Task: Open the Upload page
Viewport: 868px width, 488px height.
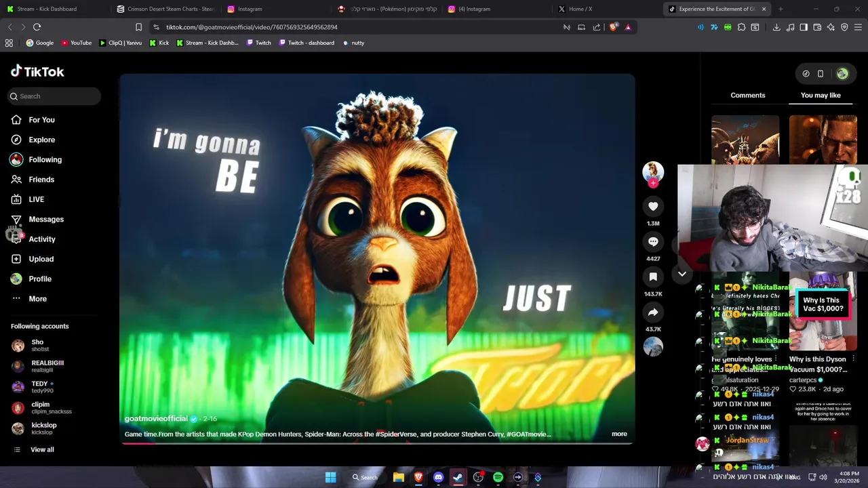Action: tap(41, 259)
